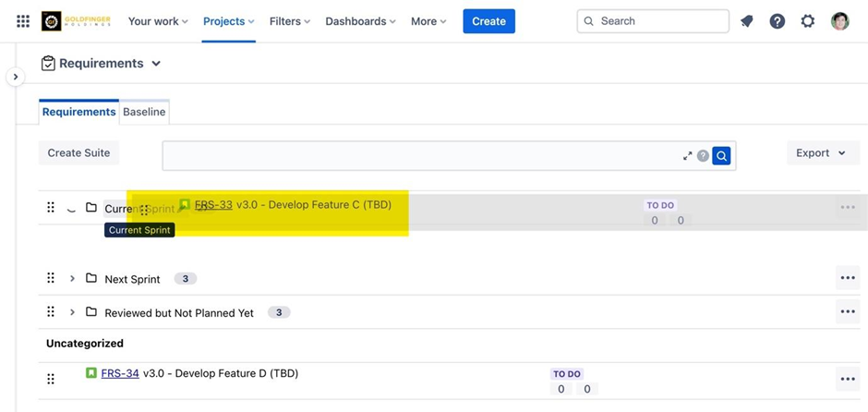
Task: Open the settings gear icon
Action: pos(808,21)
